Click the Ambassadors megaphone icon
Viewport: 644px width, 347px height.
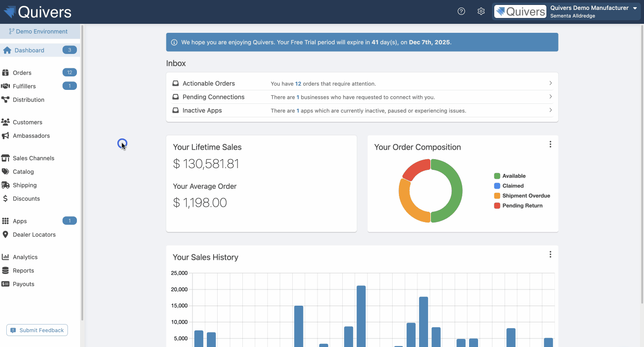[5, 136]
